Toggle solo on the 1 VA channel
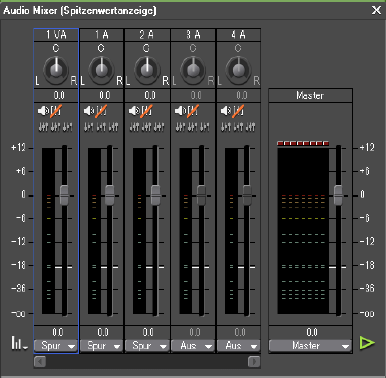Image resolution: width=386 pixels, height=378 pixels. tap(56, 111)
